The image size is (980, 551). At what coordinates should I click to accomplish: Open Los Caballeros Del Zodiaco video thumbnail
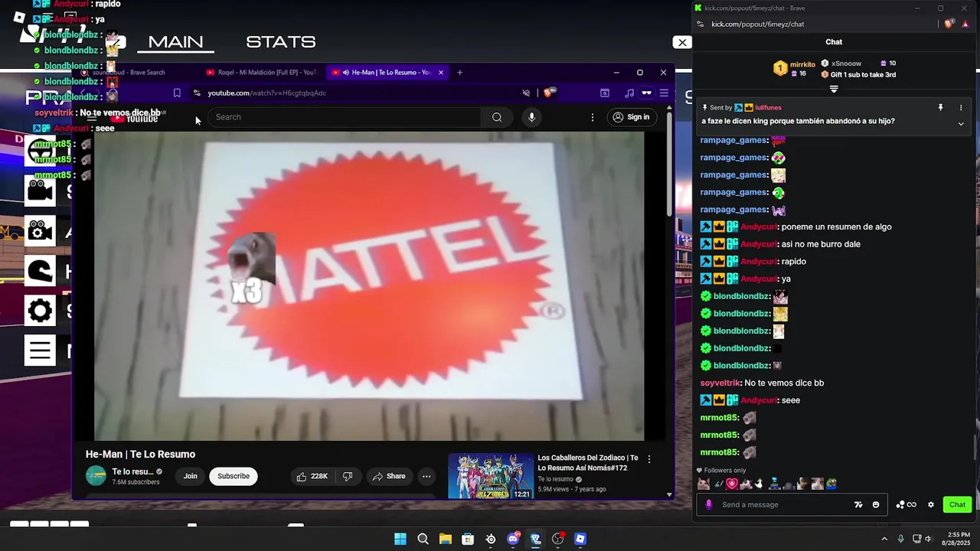pyautogui.click(x=491, y=477)
